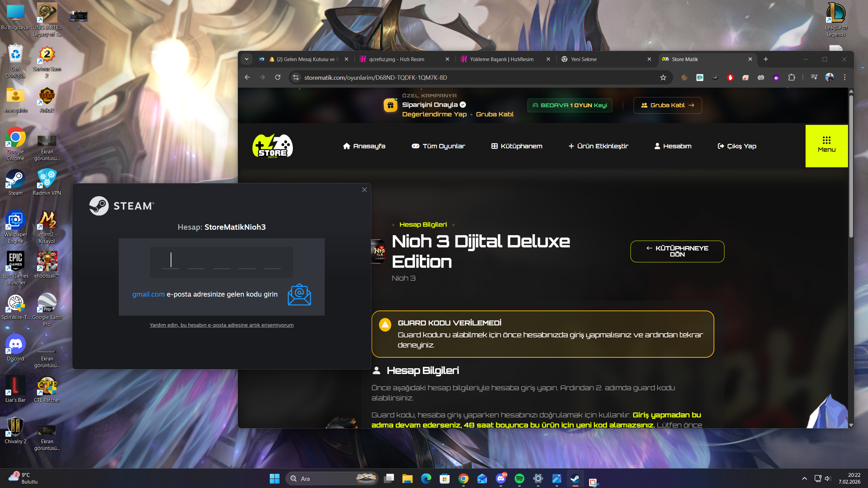Click KÜTÜPHANEYE DÖN button
The height and width of the screenshot is (488, 868).
[677, 251]
